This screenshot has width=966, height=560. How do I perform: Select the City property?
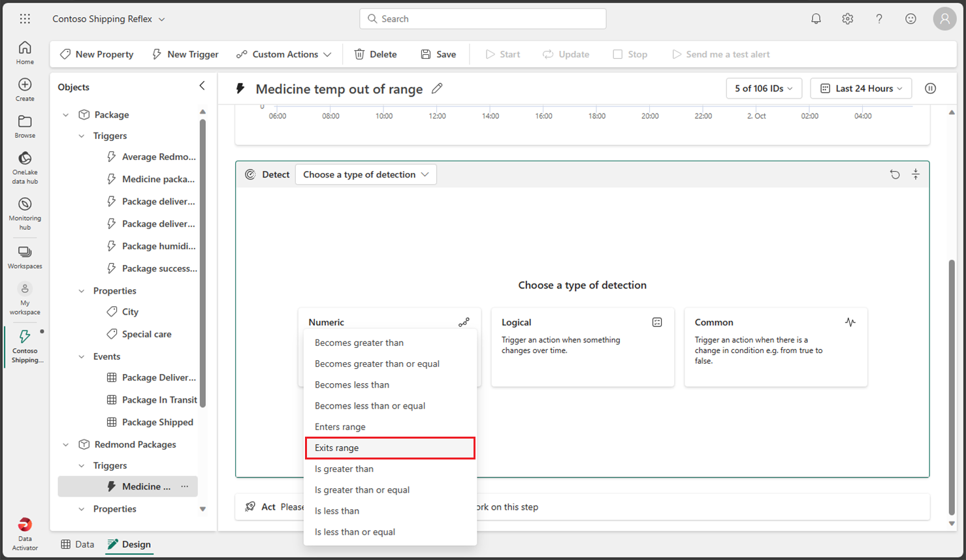(x=123, y=312)
